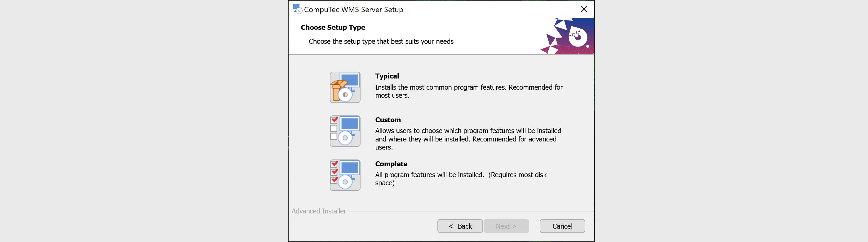Click the bold Typical heading
Image resolution: width=868 pixels, height=242 pixels.
click(x=387, y=76)
